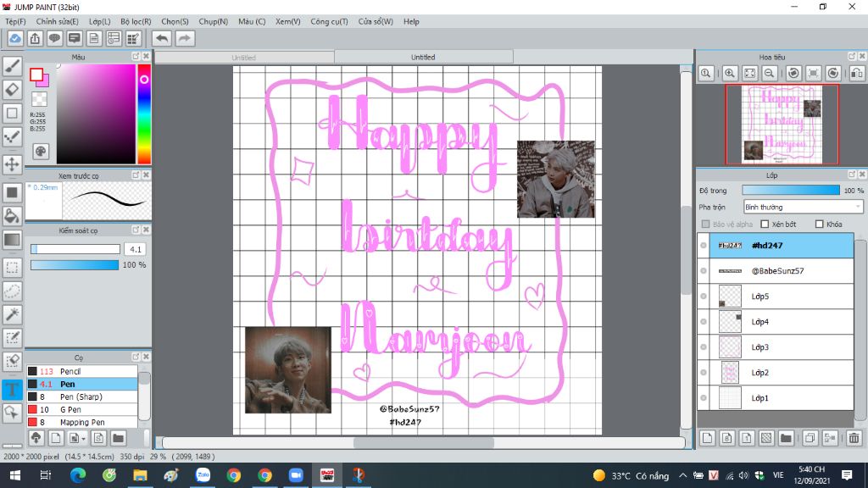Adjust the Độ trong opacity slider
Viewport: 868px width, 488px height.
point(791,191)
